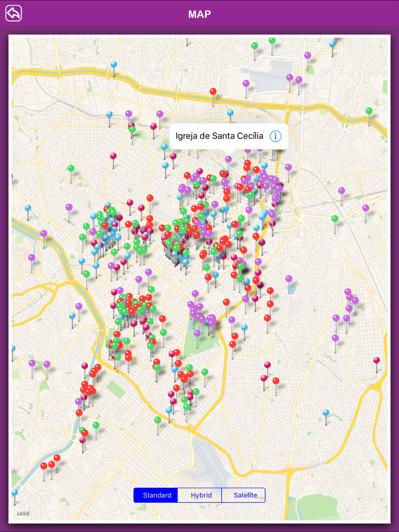Viewport: 399px width, 532px height.
Task: Select the crimson pin at the far right edge
Action: coord(376,361)
